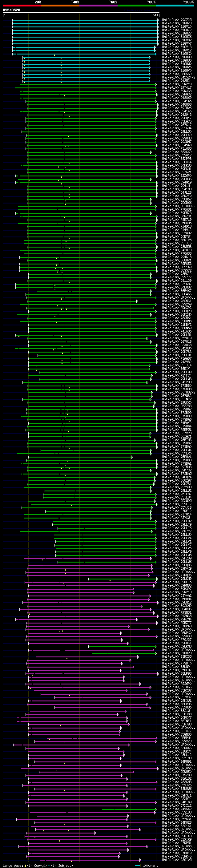Viewport: 197px width, 868px height.
Task: Click the purple ~60% identity legend segment
Action: (98, 6)
